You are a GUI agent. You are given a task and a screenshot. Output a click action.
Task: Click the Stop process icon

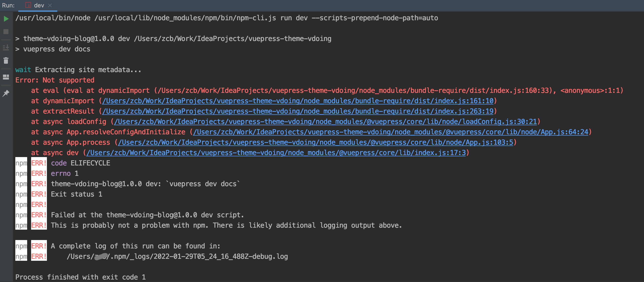[x=6, y=32]
